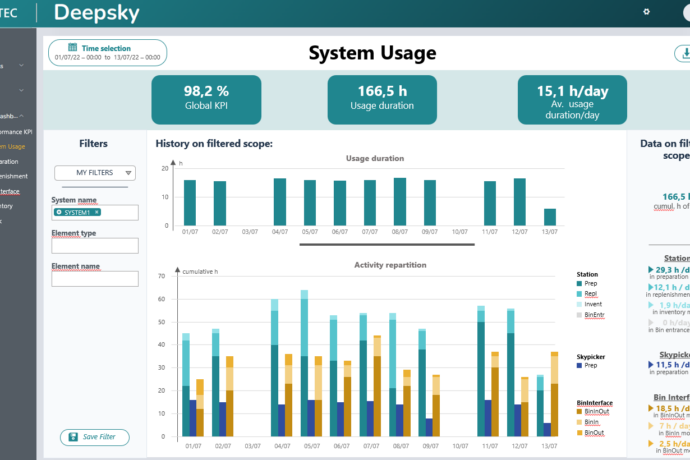Viewport: 690px width, 460px height.
Task: Click the calendar icon in Time selection
Action: [x=73, y=47]
